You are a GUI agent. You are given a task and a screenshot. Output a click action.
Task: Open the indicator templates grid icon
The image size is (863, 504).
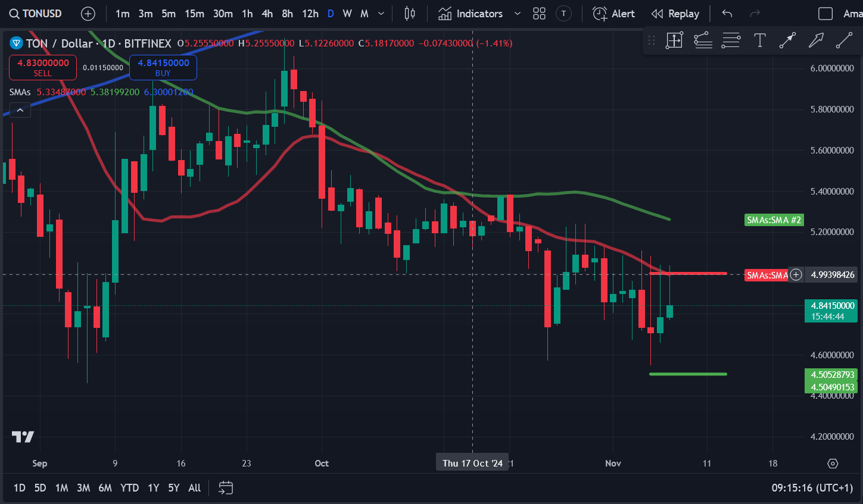tap(539, 14)
